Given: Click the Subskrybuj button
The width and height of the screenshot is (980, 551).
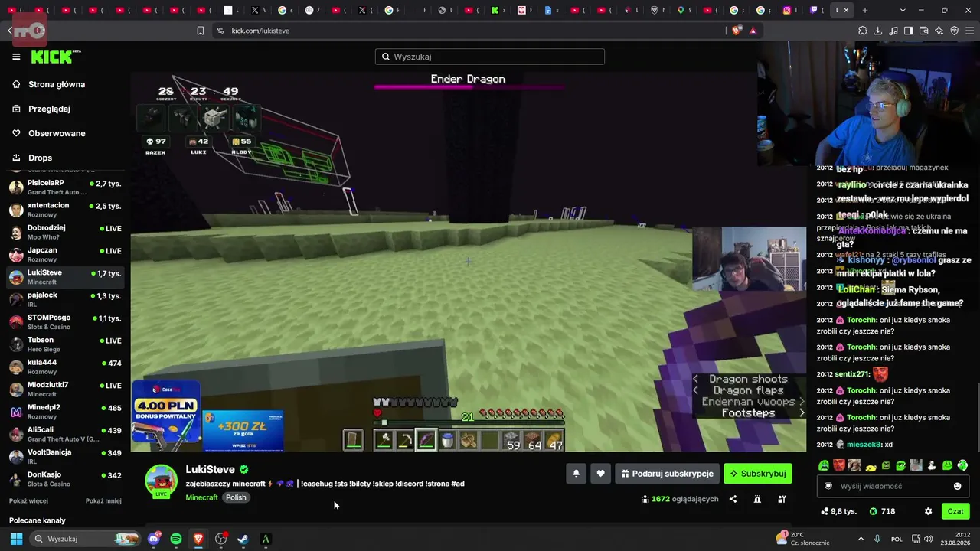Looking at the screenshot, I should (x=758, y=474).
